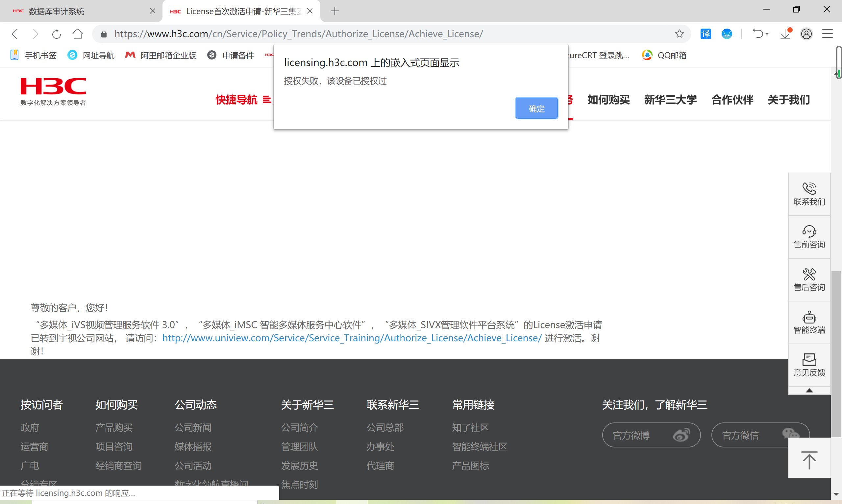Click 确定 in the alert dialog
Image resolution: width=842 pixels, height=504 pixels.
[x=536, y=108]
